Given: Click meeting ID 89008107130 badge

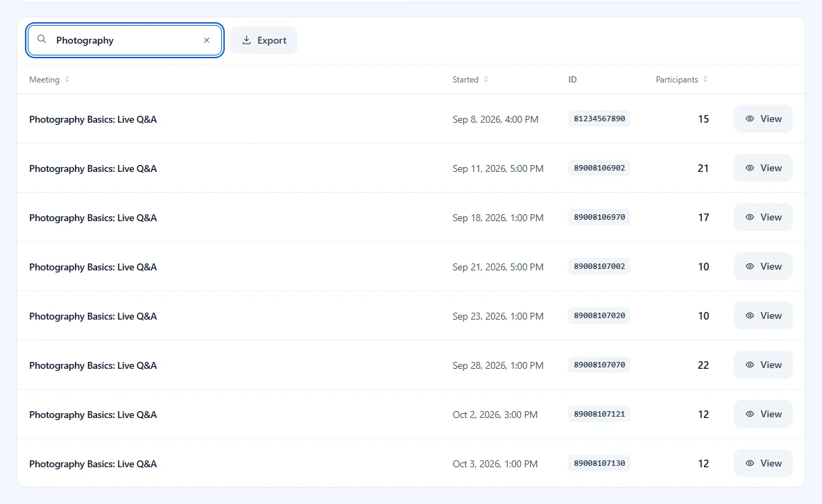Looking at the screenshot, I should pos(599,464).
